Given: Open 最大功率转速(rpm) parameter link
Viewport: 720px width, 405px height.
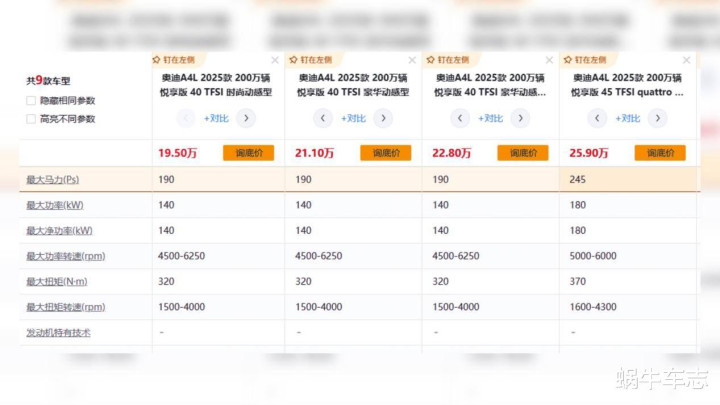Looking at the screenshot, I should coord(66,256).
